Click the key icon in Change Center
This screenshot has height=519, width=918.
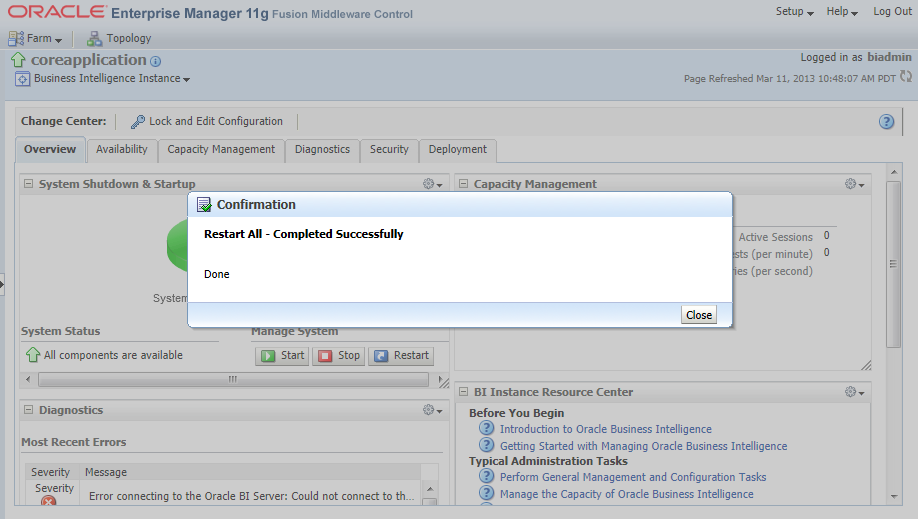click(138, 122)
